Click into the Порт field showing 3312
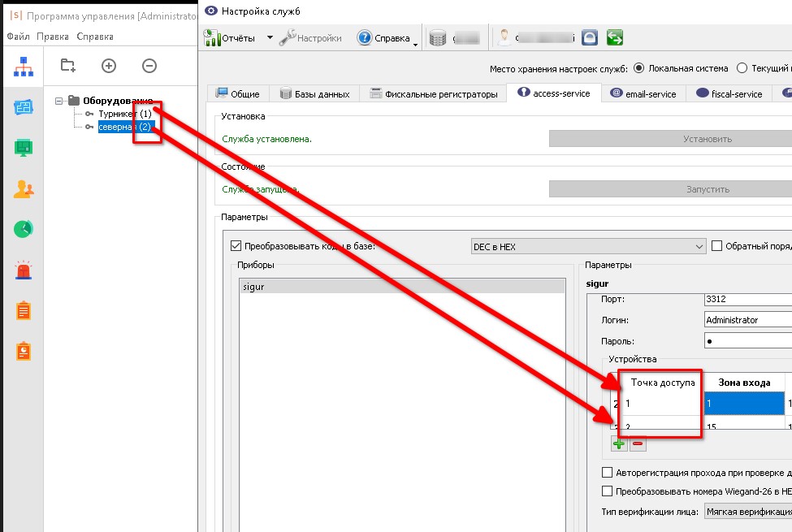Viewport: 792px width, 532px height. tap(748, 299)
